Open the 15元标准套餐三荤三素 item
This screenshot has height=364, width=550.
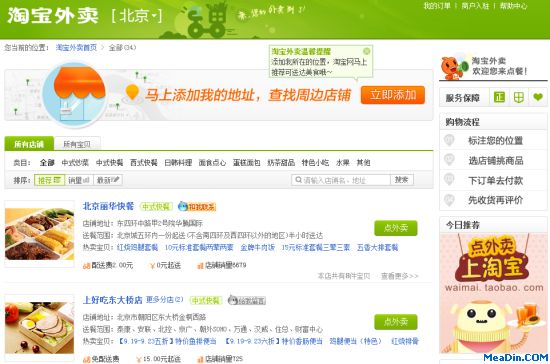click(315, 247)
